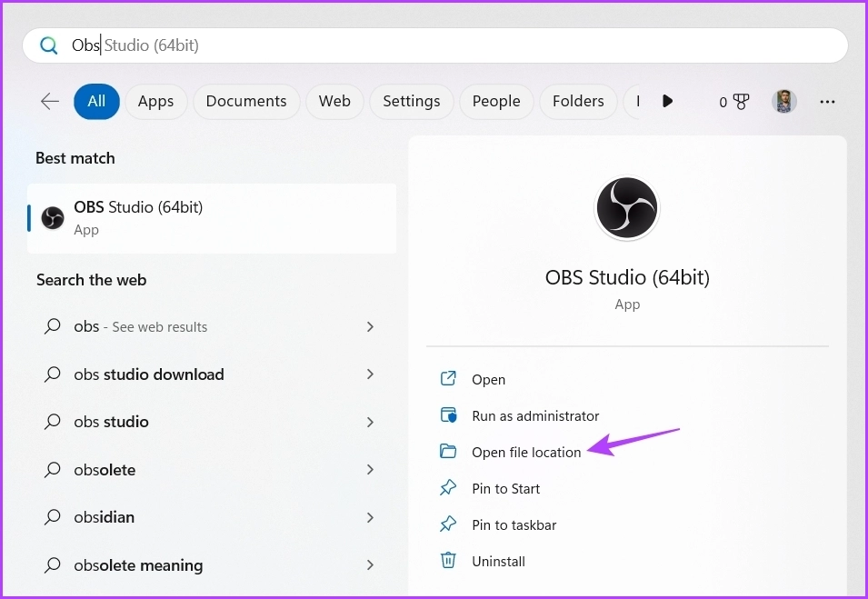Click the 'obs studio' suggestion text
Image resolution: width=868 pixels, height=599 pixels.
(x=111, y=422)
